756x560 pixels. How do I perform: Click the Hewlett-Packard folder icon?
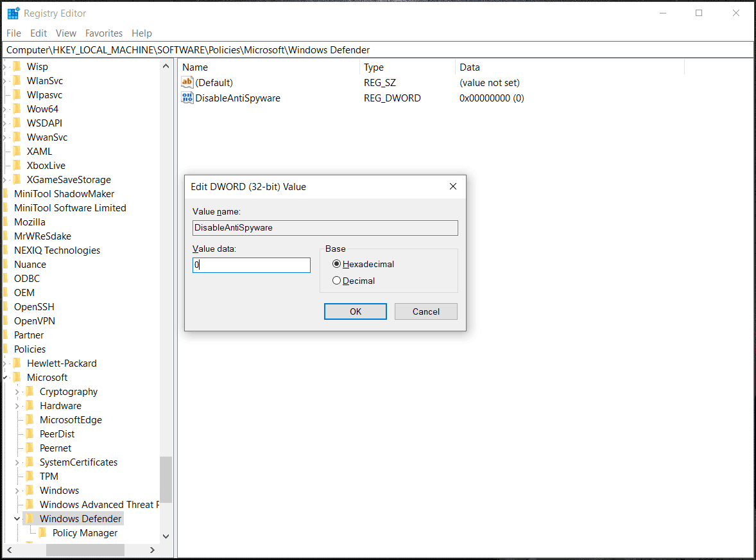point(17,363)
